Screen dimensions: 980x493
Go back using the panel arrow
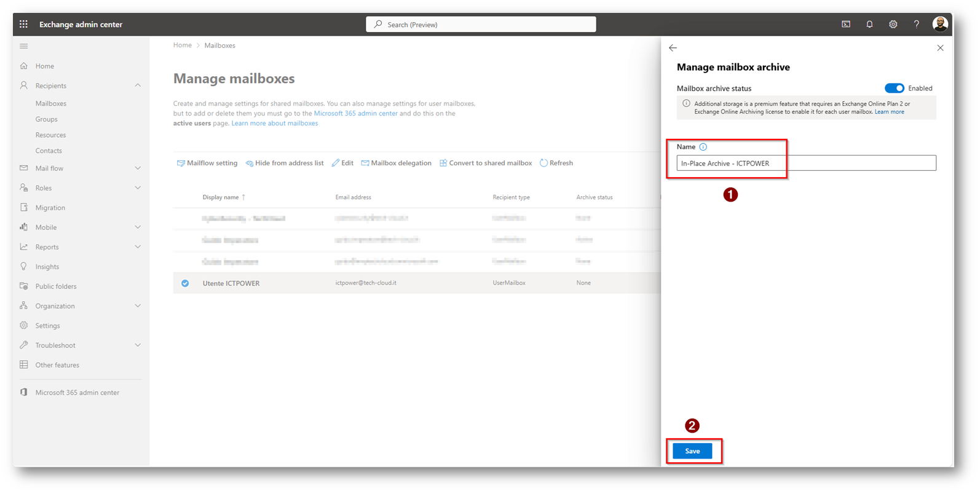click(x=673, y=48)
